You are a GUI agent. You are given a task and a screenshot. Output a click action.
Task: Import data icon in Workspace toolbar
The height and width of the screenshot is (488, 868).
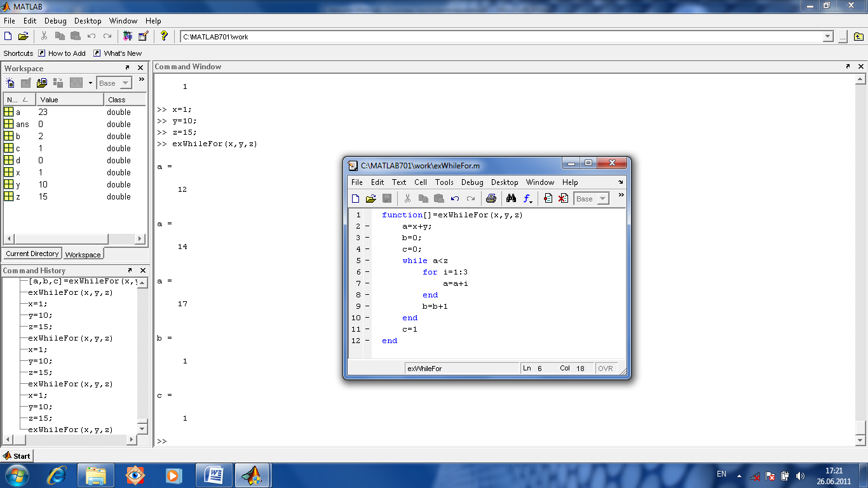42,83
